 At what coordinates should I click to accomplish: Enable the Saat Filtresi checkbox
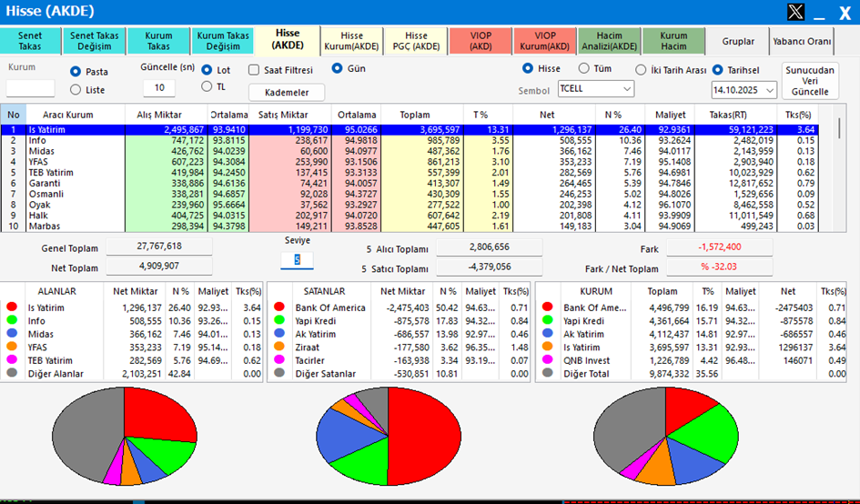coord(256,69)
